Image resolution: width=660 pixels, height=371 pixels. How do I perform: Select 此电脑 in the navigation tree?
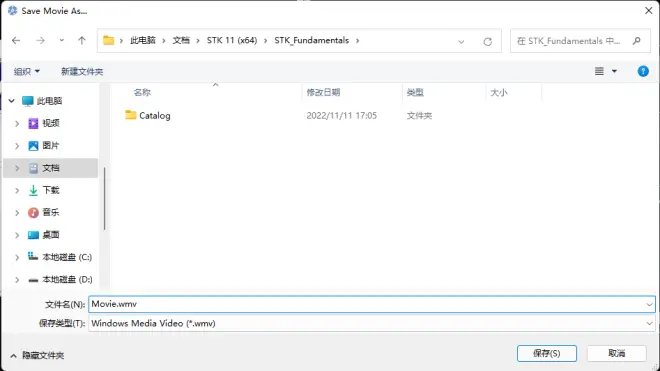42,101
